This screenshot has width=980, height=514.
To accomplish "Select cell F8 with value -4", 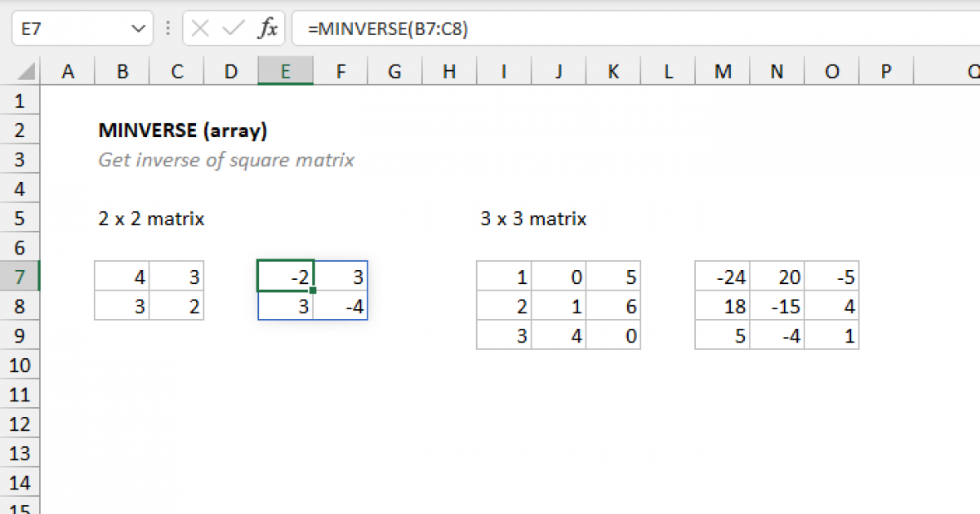I will [x=340, y=307].
